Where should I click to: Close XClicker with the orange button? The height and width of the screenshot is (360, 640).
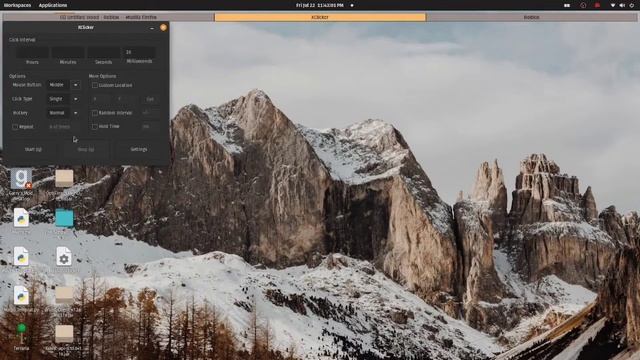(x=163, y=27)
